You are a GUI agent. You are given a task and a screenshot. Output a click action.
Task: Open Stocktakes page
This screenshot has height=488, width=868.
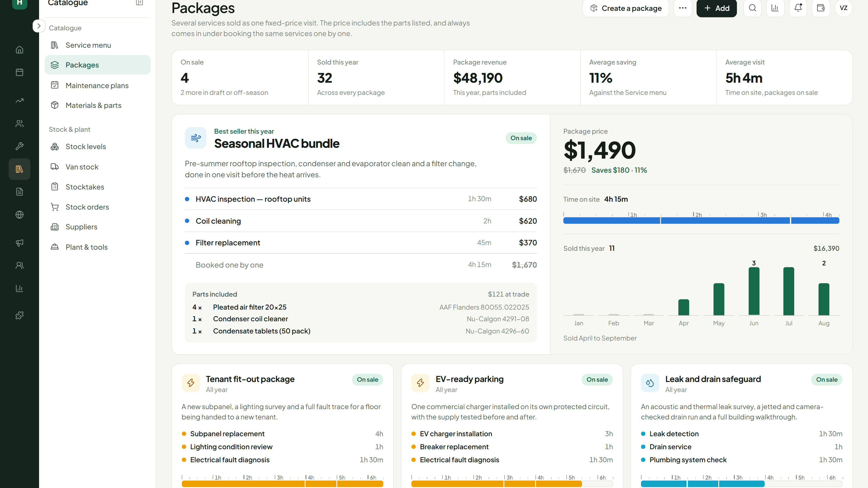(97, 187)
